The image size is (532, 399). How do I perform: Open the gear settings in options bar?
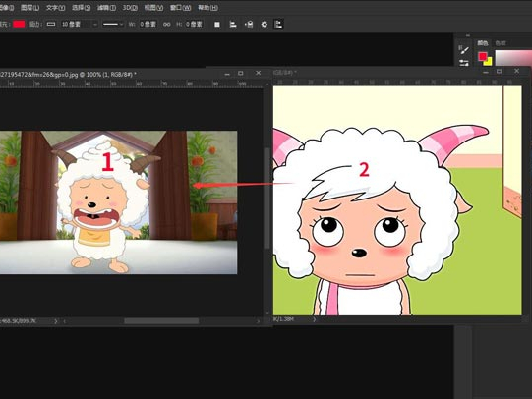point(265,25)
